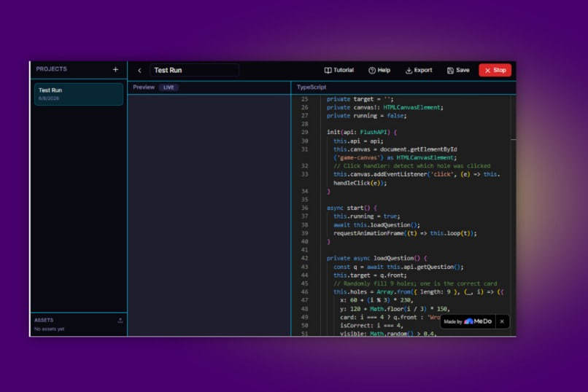Select the Preview panel header
The image size is (588, 392).
click(x=209, y=87)
